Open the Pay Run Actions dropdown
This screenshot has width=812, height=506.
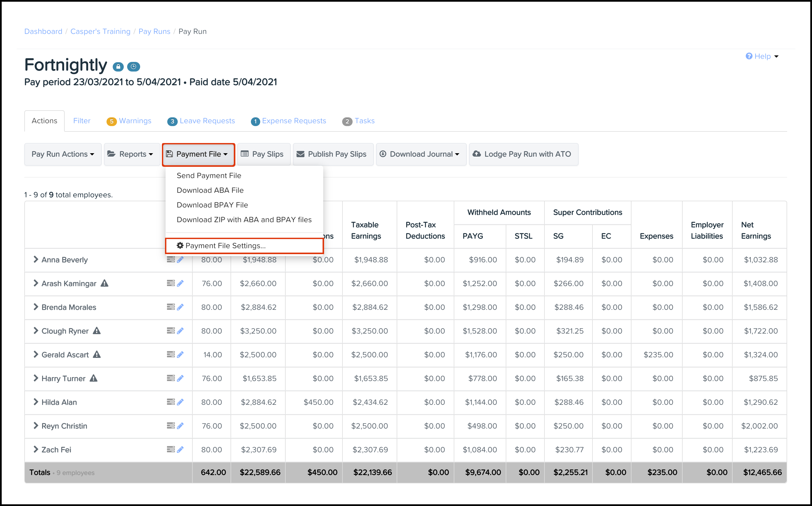[63, 154]
